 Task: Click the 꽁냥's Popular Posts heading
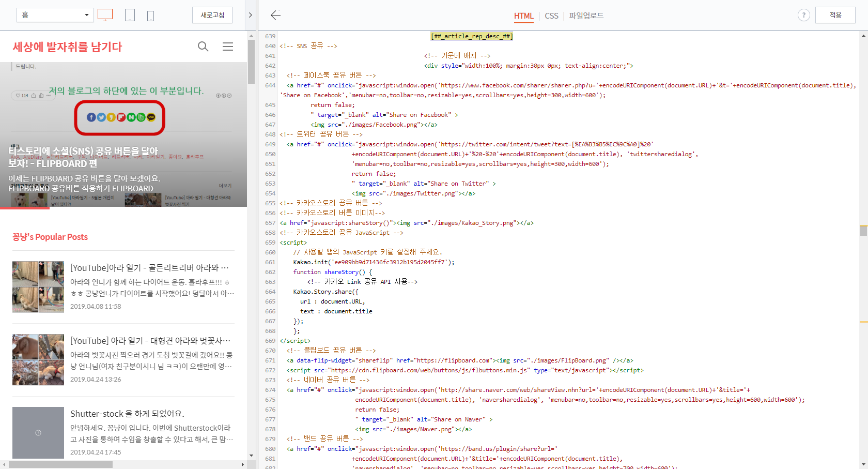pos(50,237)
